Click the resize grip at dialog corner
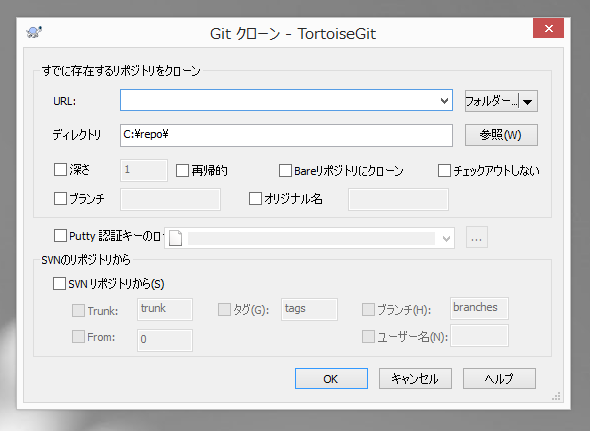This screenshot has height=431, width=590. tap(556, 396)
